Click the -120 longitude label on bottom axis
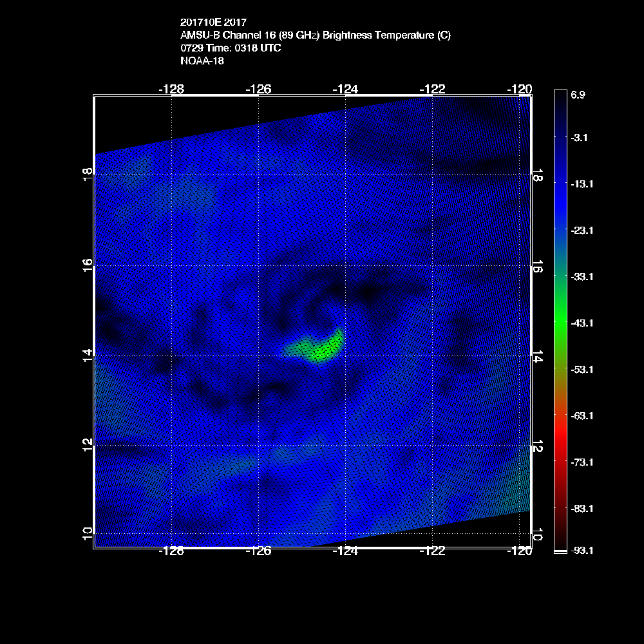The image size is (644, 644). [x=520, y=551]
